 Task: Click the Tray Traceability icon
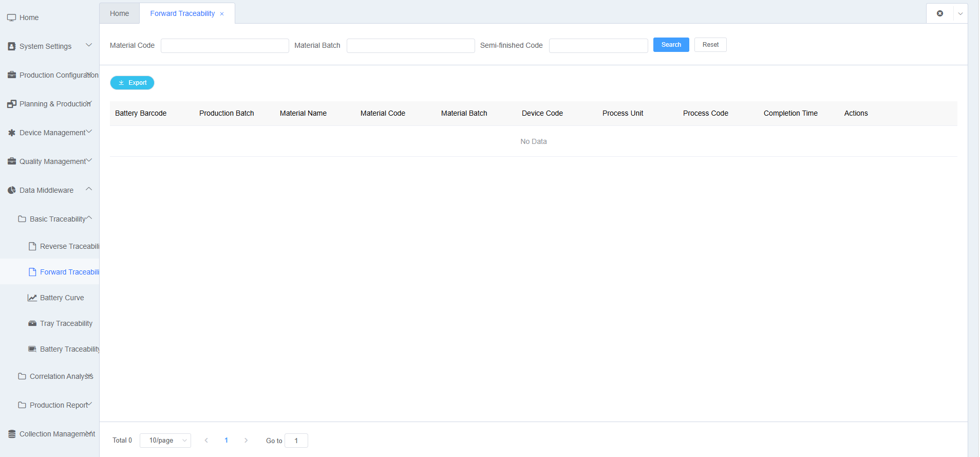32,323
